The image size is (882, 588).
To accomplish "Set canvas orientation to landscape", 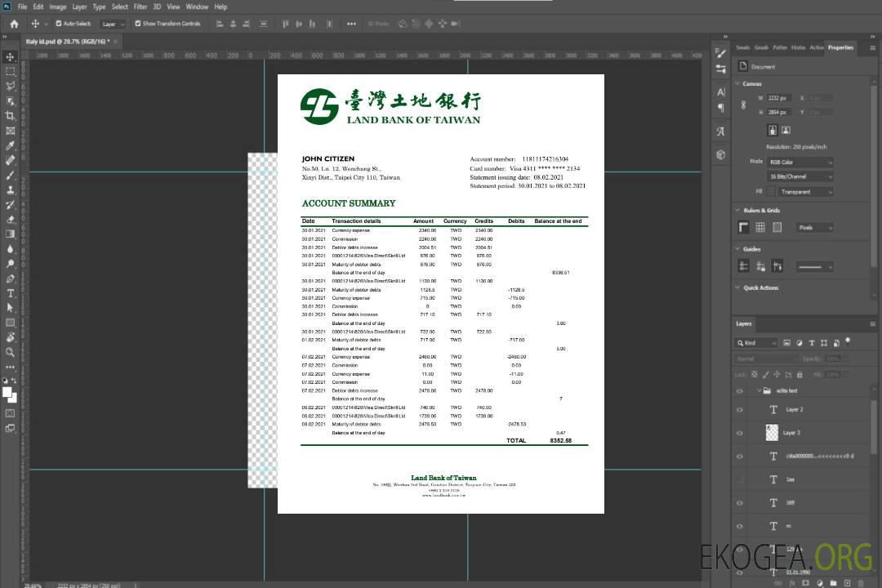I will (786, 131).
